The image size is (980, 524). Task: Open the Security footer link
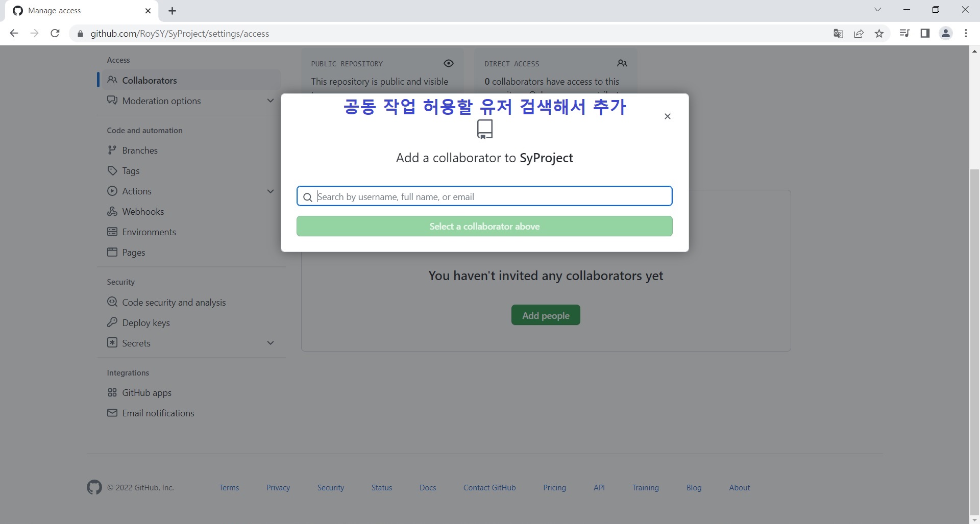[331, 488]
